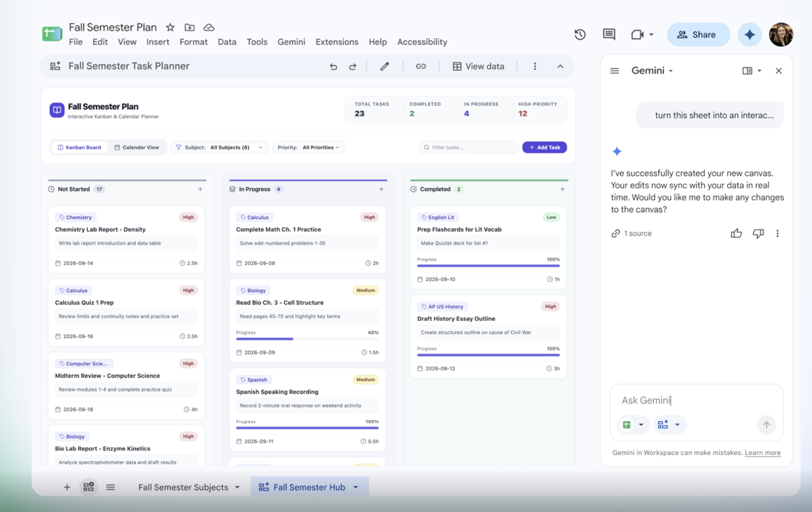Screen dimensions: 812x512
Task: Switch to Kanban Board view
Action: coord(80,148)
